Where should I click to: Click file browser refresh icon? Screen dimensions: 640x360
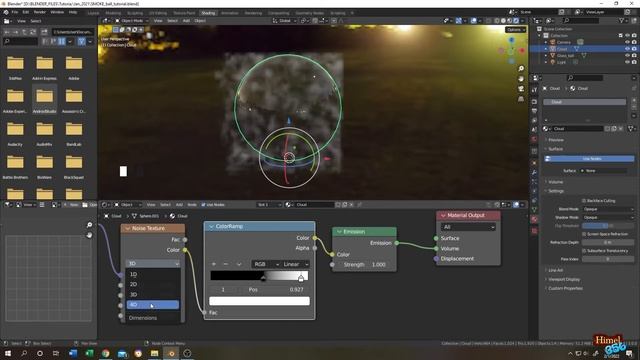33,32
